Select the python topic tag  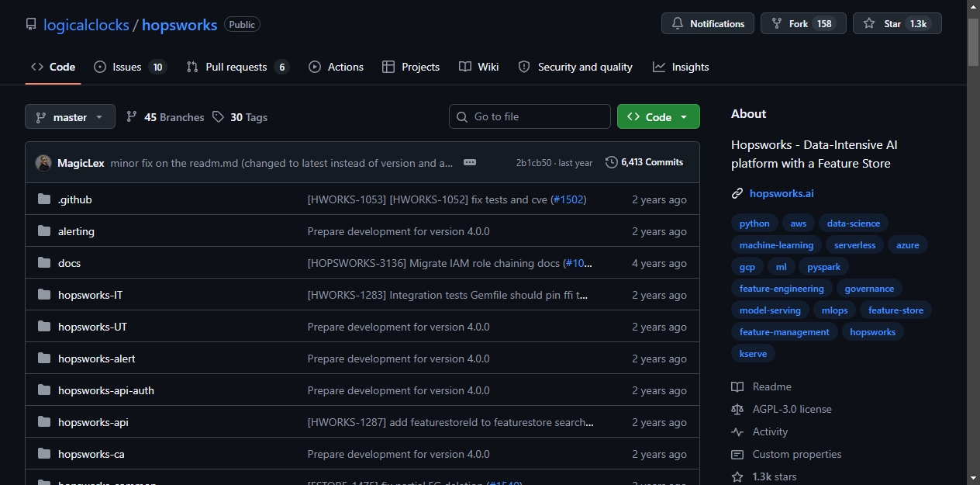(x=754, y=223)
